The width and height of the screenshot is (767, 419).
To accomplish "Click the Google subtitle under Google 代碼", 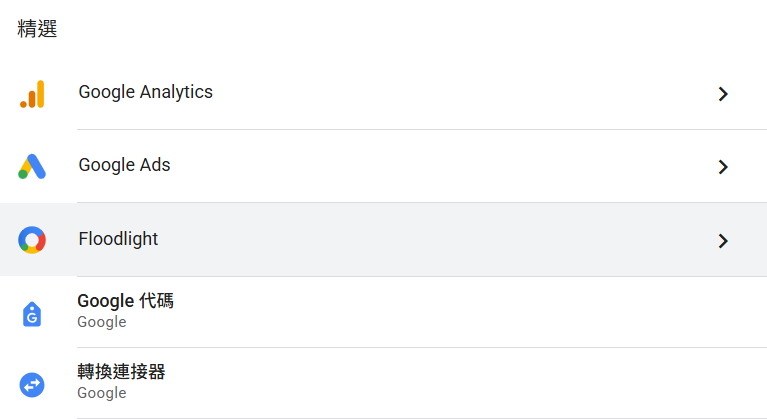I will pos(102,322).
